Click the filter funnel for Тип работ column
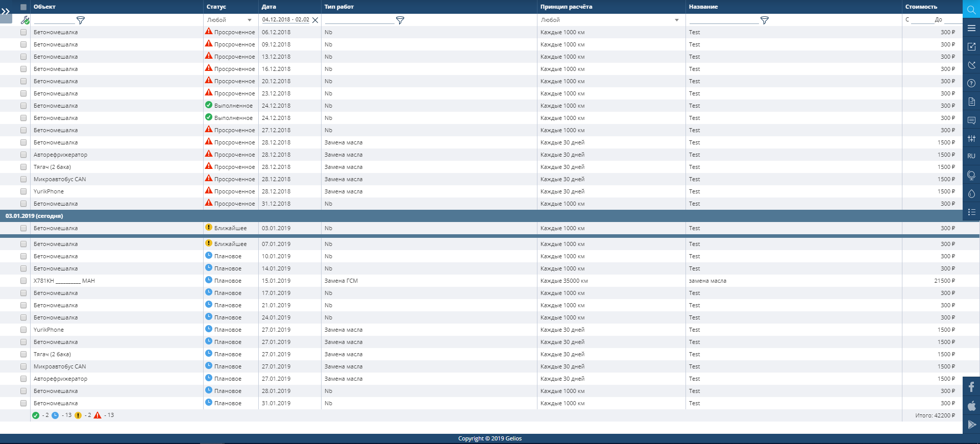This screenshot has width=980, height=444. click(400, 20)
